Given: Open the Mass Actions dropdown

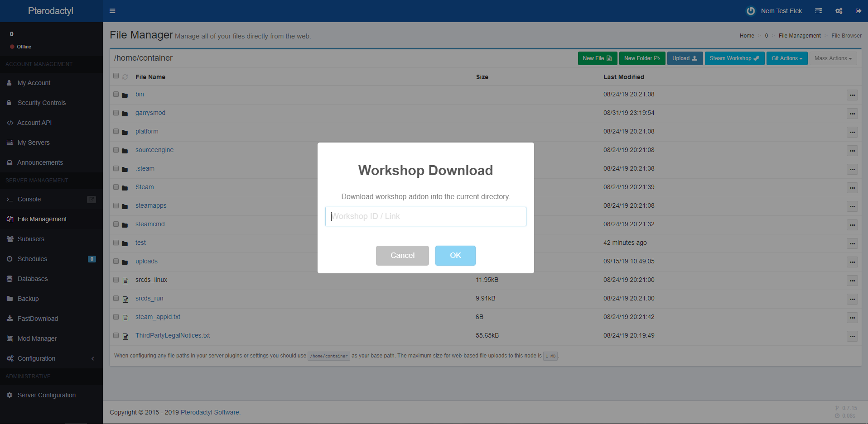Looking at the screenshot, I should point(833,58).
